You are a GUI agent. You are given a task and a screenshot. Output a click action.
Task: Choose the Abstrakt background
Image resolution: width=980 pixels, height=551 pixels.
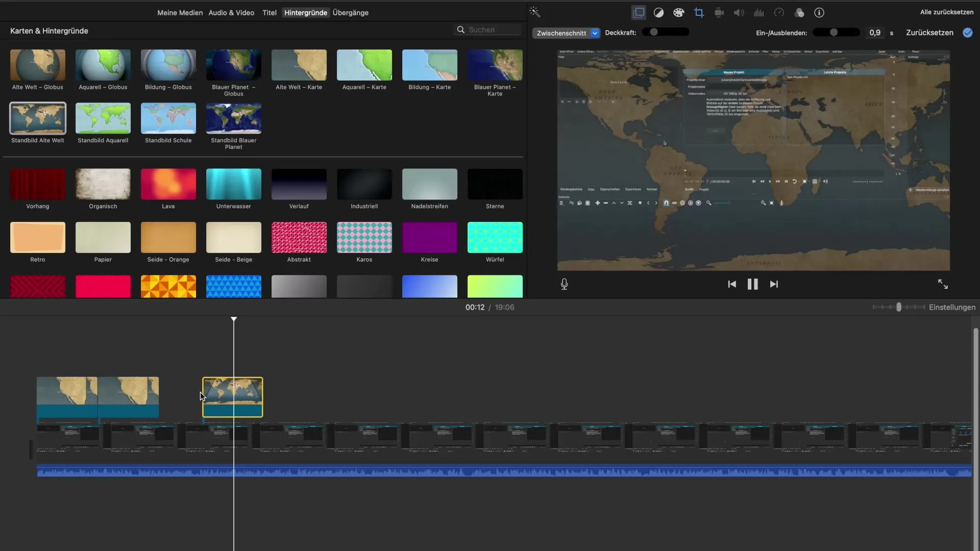tap(299, 237)
